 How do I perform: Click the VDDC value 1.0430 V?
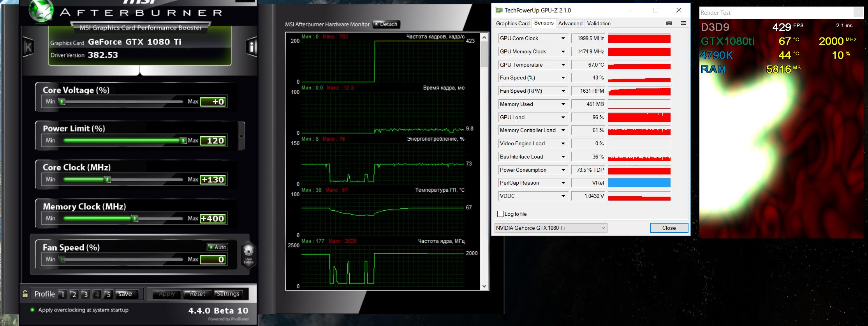coord(589,196)
